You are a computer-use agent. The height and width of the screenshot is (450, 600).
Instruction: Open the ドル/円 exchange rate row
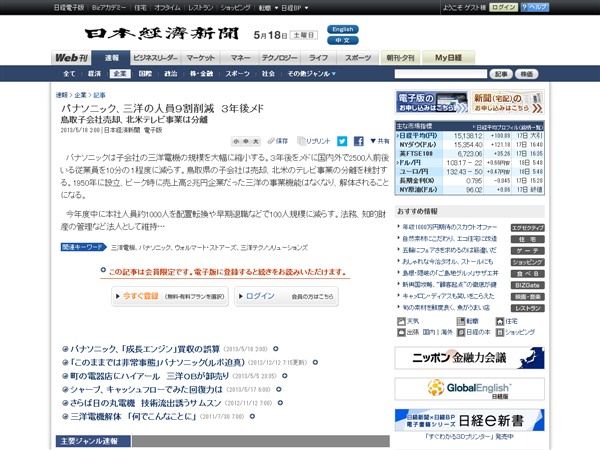click(x=470, y=163)
